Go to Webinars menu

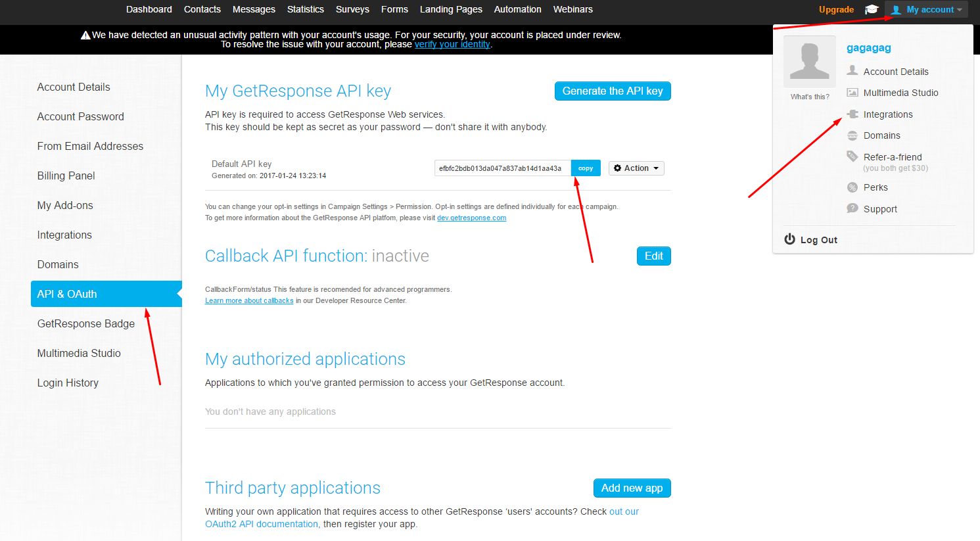click(x=573, y=9)
